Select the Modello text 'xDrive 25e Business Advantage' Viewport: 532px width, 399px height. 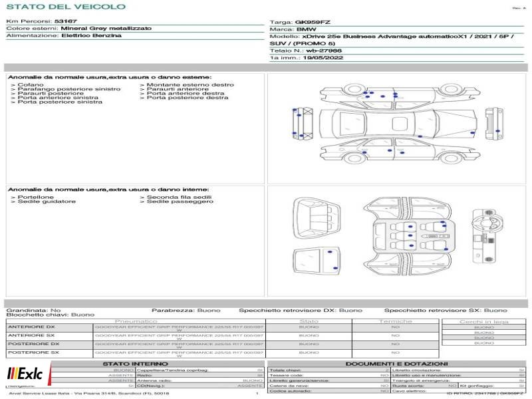click(x=360, y=37)
